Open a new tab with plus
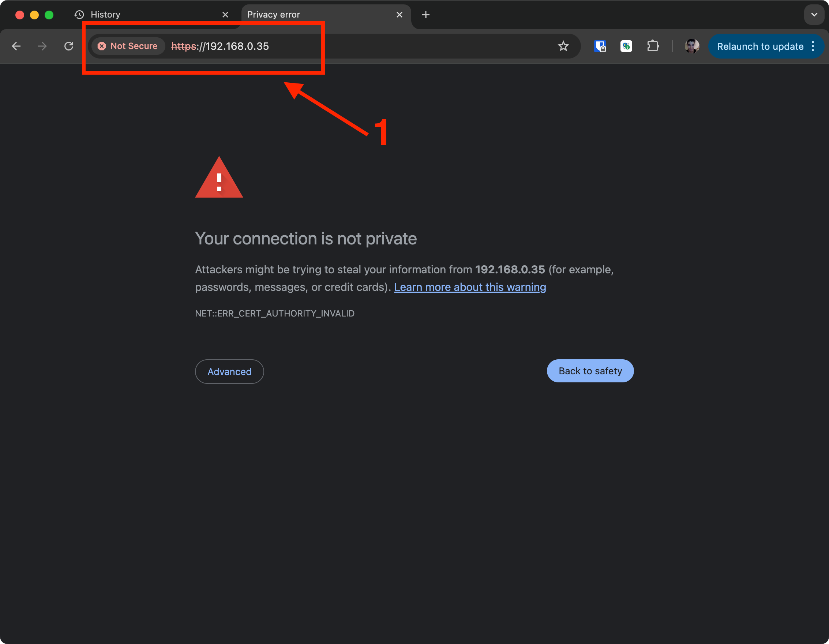 pos(425,15)
